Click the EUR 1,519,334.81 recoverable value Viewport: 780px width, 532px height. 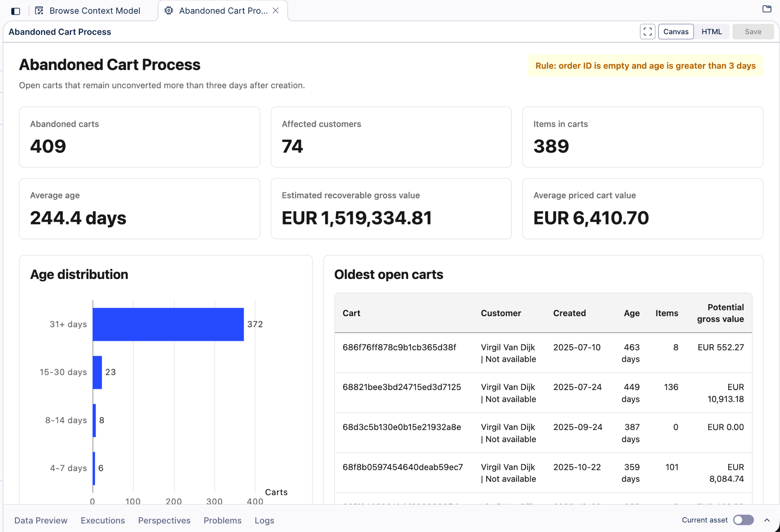pyautogui.click(x=357, y=218)
